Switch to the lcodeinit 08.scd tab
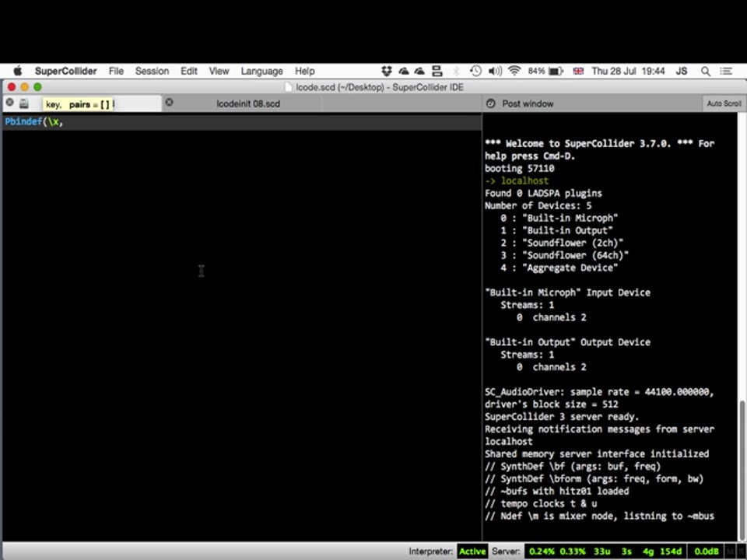Screen dimensions: 747x560 (248, 103)
